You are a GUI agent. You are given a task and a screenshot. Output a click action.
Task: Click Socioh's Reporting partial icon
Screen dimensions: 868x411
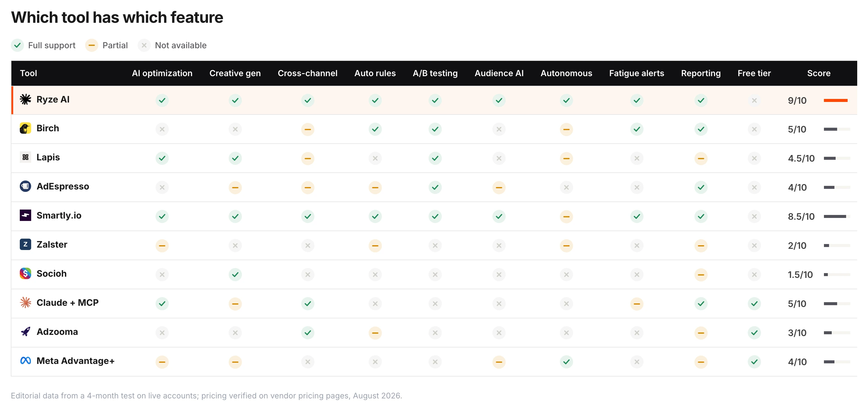(701, 275)
